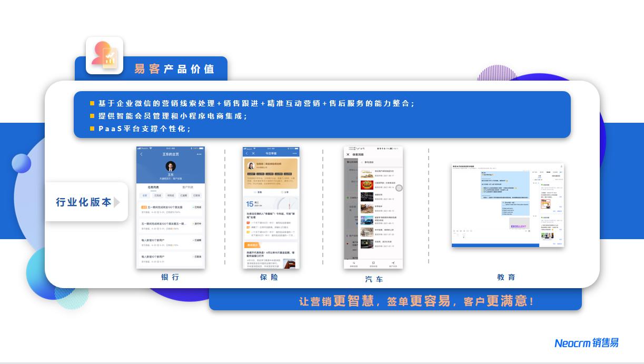Viewport: 644px width, 364px height.
Task: Select the 待完成 filter chip
Action: click(171, 195)
